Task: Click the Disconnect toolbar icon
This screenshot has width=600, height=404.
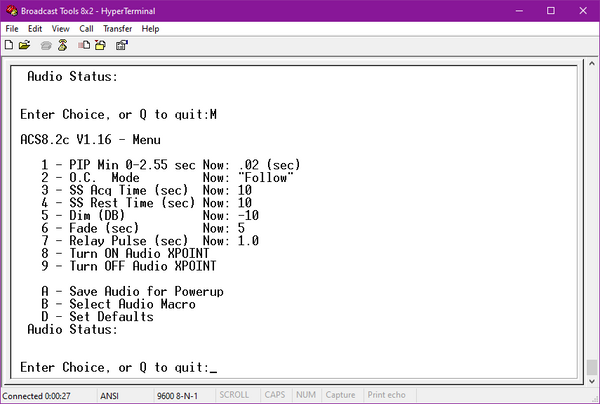Action: coord(63,45)
